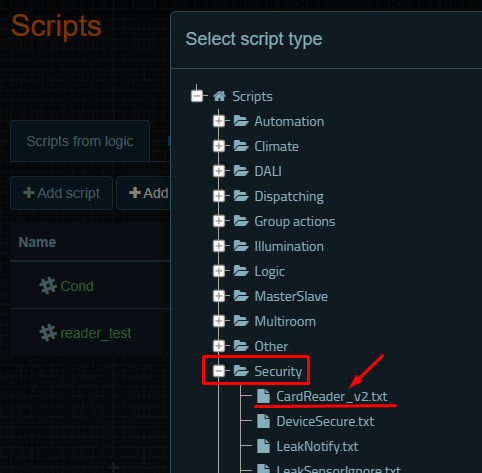Click the LeakNotify.txt file icon

tap(263, 446)
